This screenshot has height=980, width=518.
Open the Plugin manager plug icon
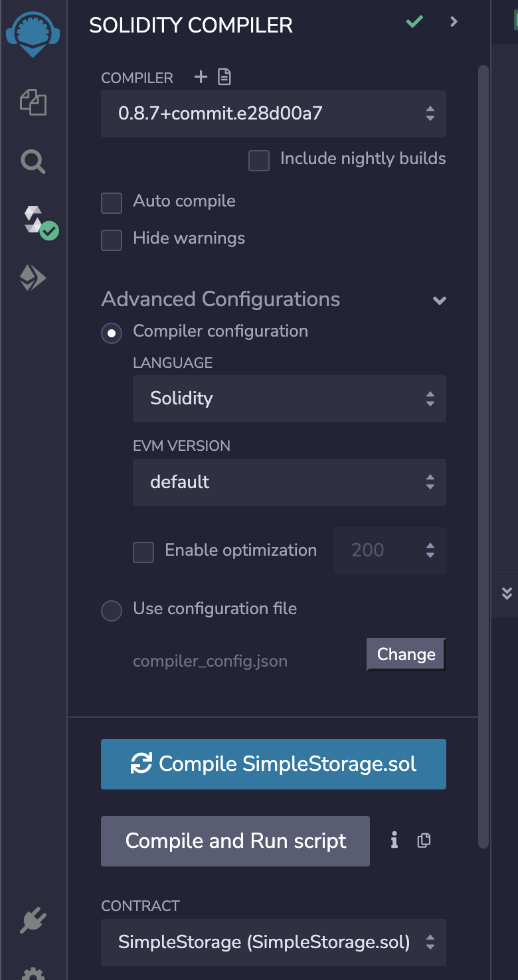tap(33, 921)
